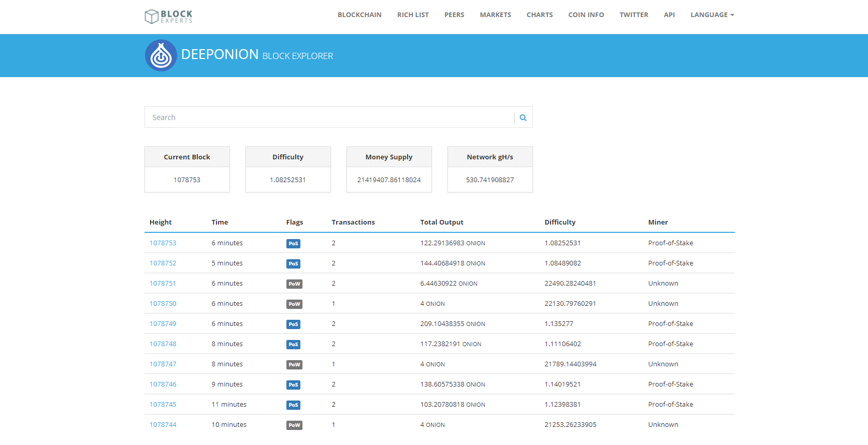Click the search magnifier icon
The image size is (868, 445).
tap(523, 117)
